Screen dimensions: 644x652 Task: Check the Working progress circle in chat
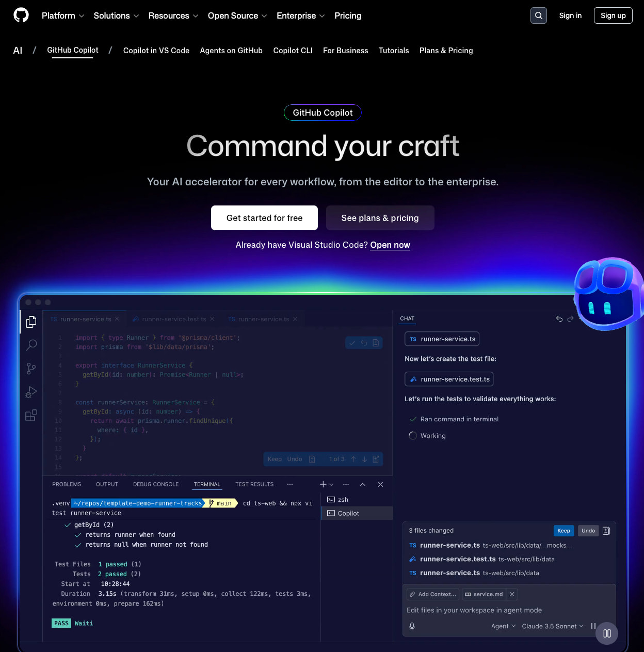click(413, 435)
